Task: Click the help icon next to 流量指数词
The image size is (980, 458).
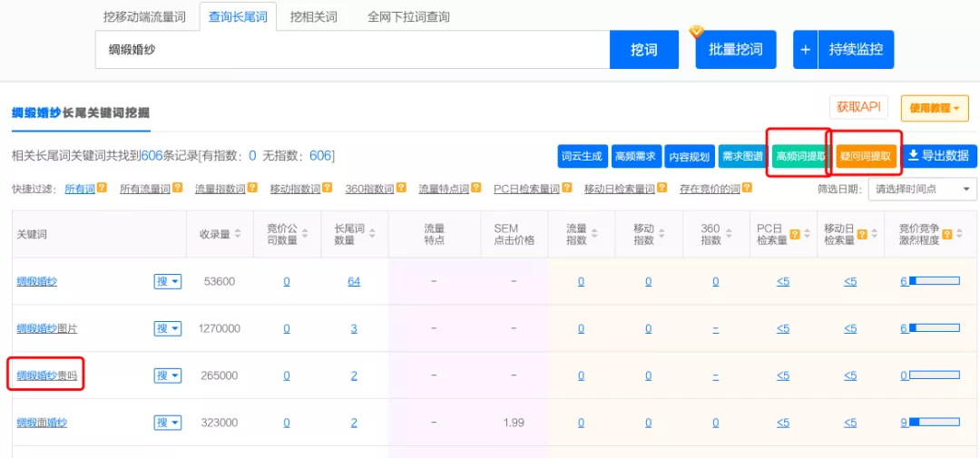Action: pos(253,189)
